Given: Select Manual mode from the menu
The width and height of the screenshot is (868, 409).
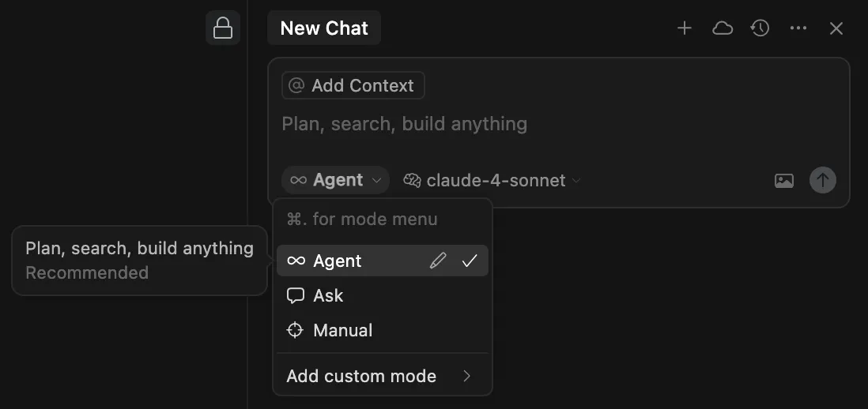Looking at the screenshot, I should pyautogui.click(x=383, y=331).
